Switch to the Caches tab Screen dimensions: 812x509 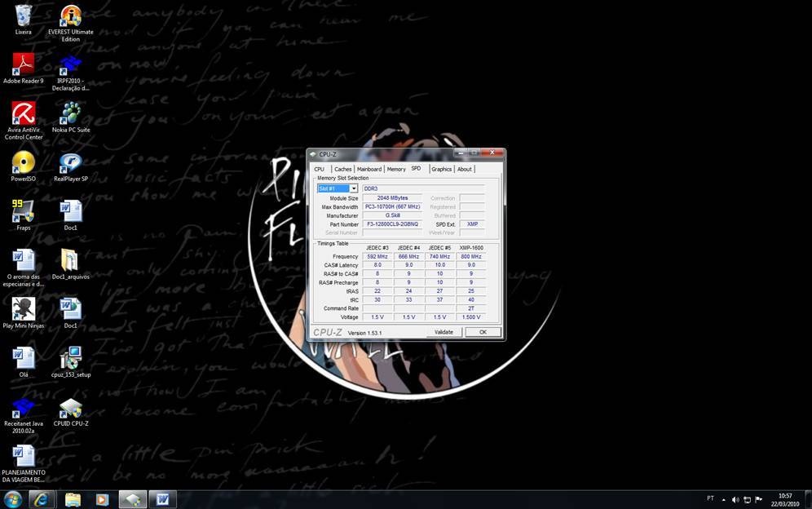[x=343, y=169]
